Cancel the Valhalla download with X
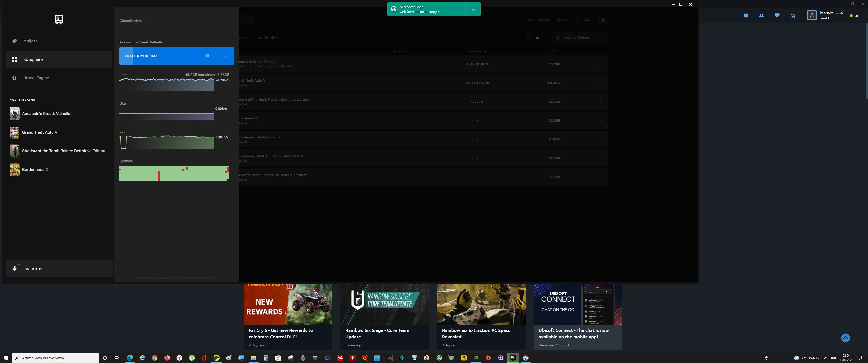This screenshot has width=868, height=363. coord(224,56)
